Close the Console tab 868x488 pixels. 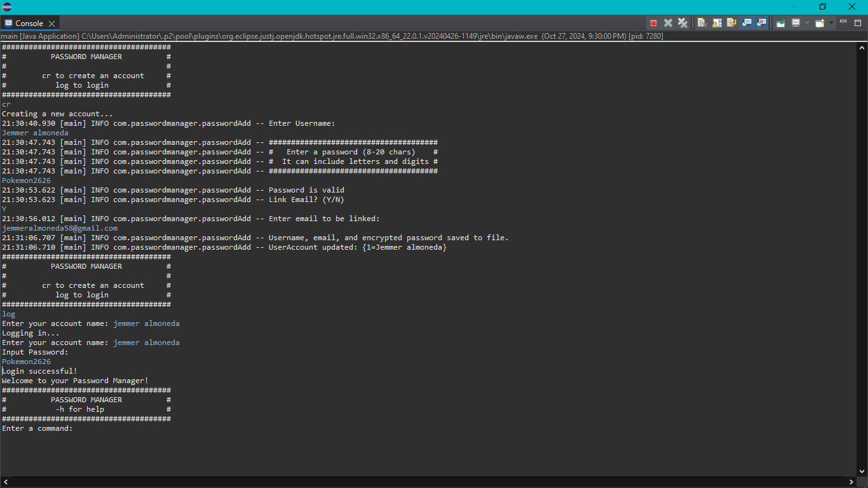click(x=52, y=24)
